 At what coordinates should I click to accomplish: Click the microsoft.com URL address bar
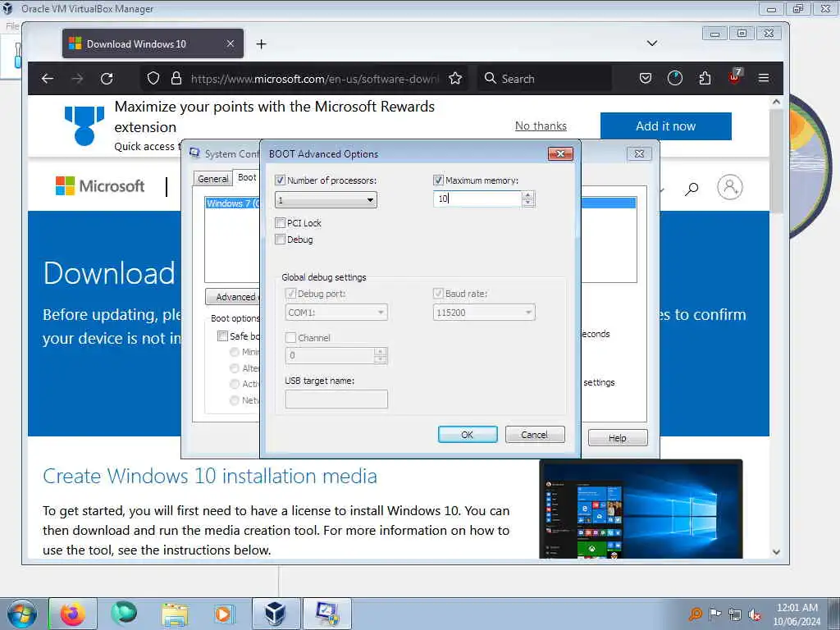tap(314, 79)
